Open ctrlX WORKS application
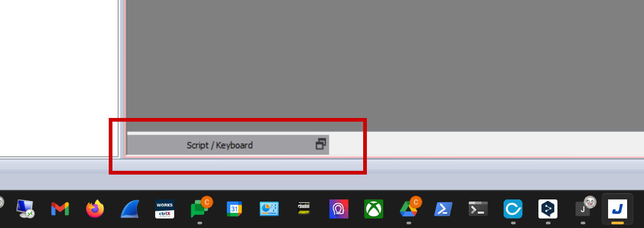 point(165,209)
